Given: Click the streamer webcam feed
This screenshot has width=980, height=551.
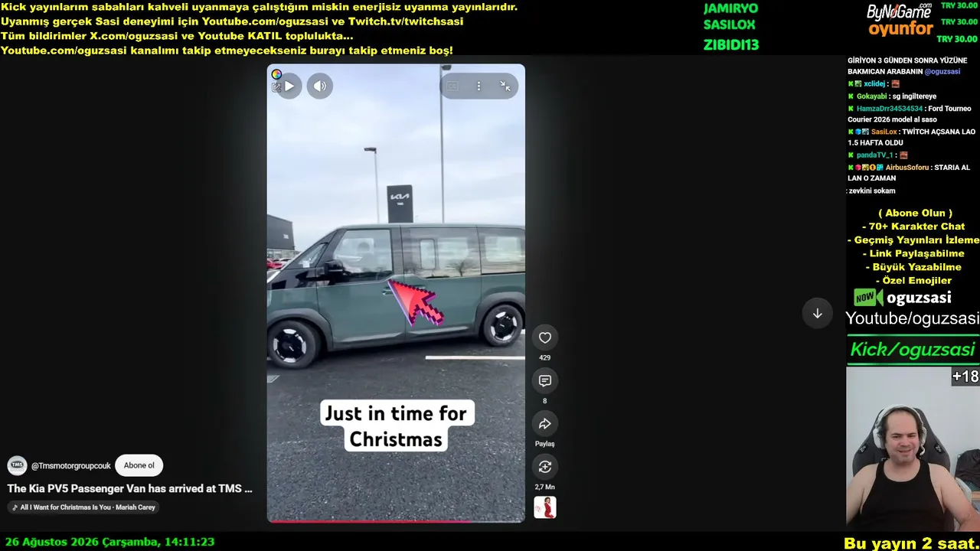Looking at the screenshot, I should pyautogui.click(x=913, y=448).
